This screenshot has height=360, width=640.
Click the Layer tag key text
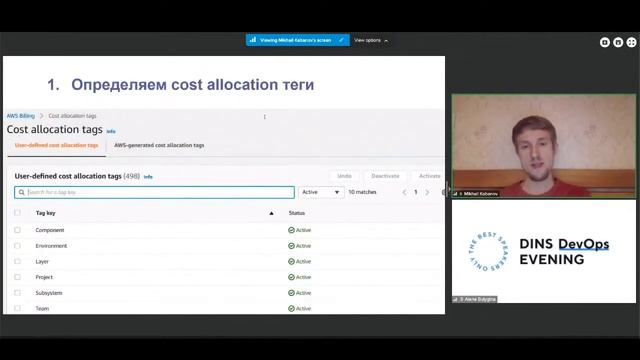[42, 262]
